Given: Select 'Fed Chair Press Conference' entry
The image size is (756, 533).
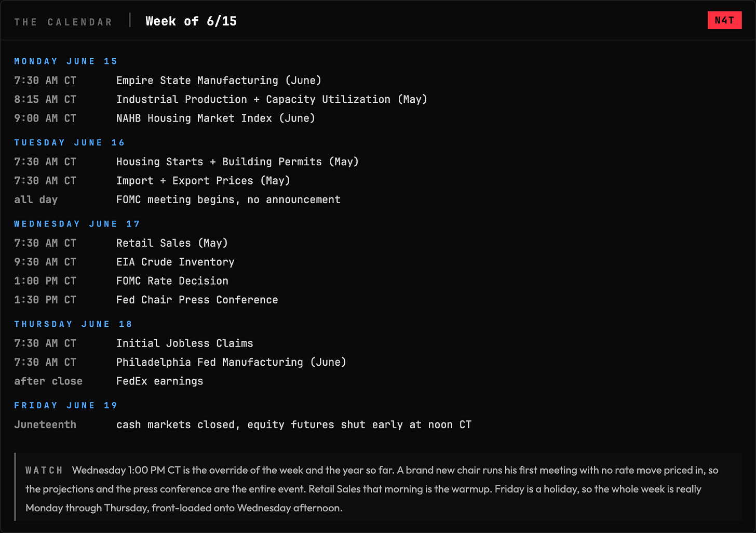Looking at the screenshot, I should [x=197, y=300].
